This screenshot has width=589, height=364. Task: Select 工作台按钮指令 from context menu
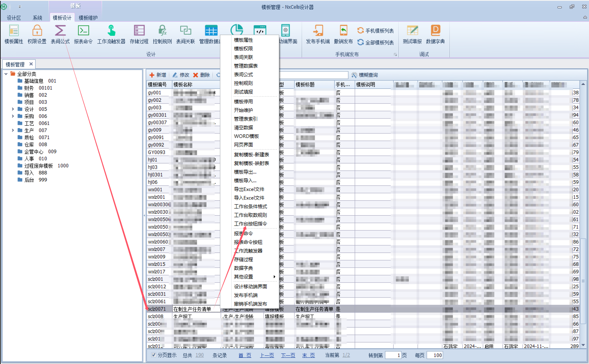point(250,224)
